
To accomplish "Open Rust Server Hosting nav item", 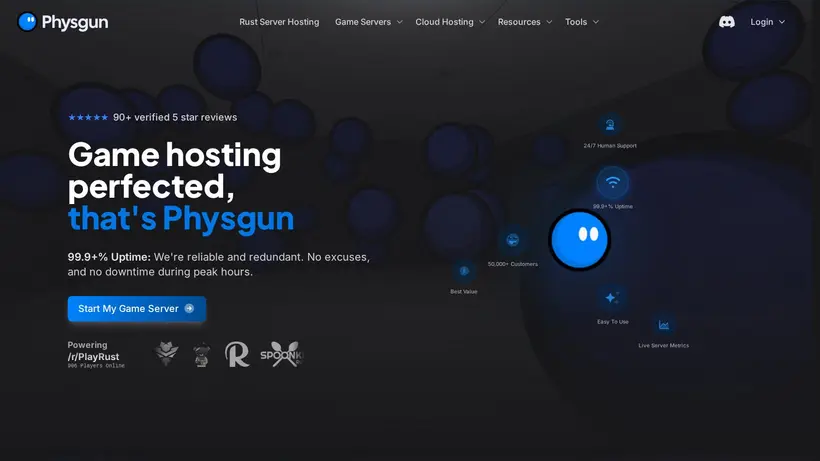I will click(x=279, y=22).
